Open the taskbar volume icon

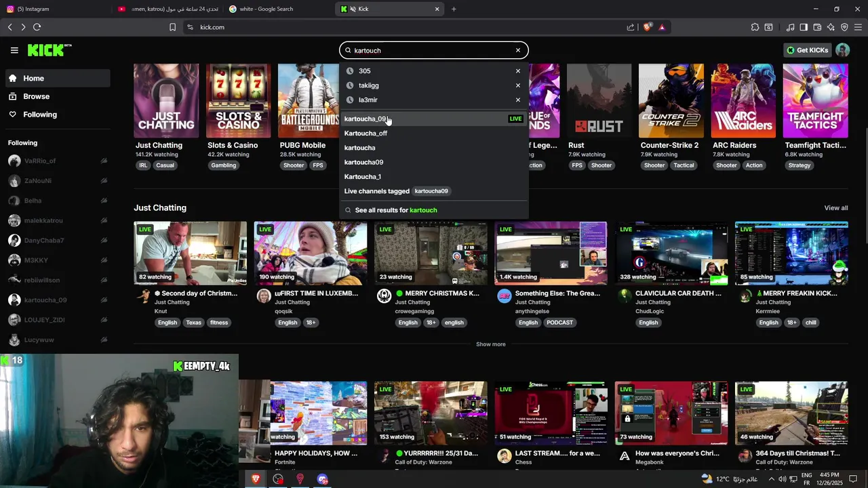(x=782, y=479)
